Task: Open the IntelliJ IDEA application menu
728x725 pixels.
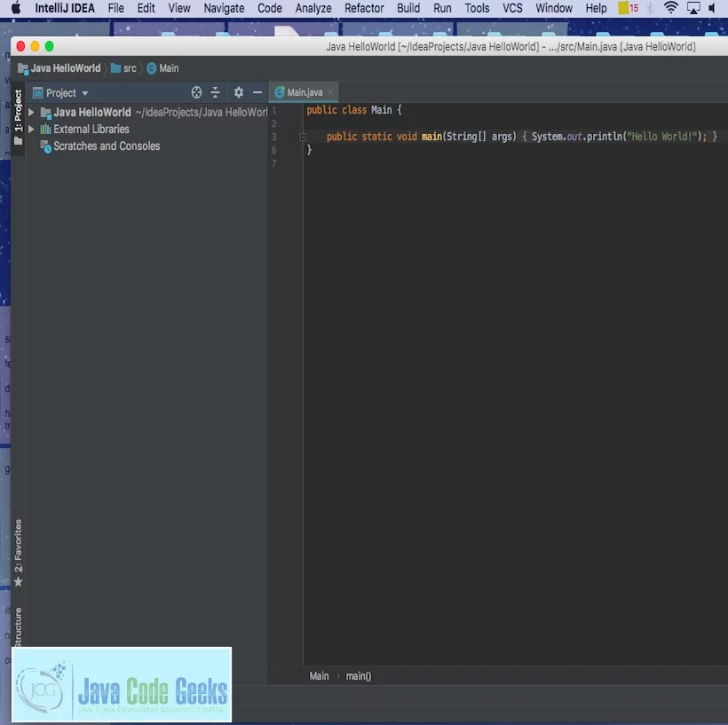Action: click(x=65, y=8)
